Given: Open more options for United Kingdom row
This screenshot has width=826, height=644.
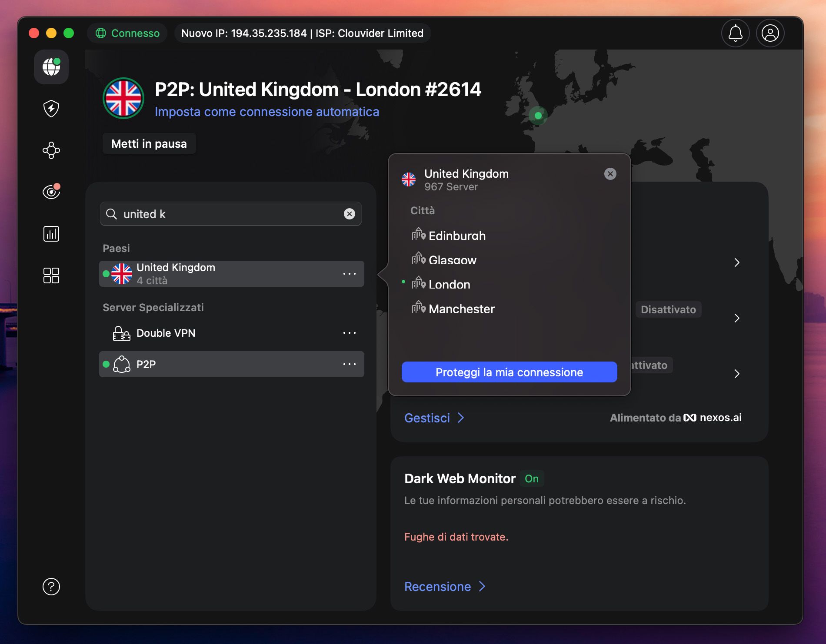Looking at the screenshot, I should click(x=350, y=274).
